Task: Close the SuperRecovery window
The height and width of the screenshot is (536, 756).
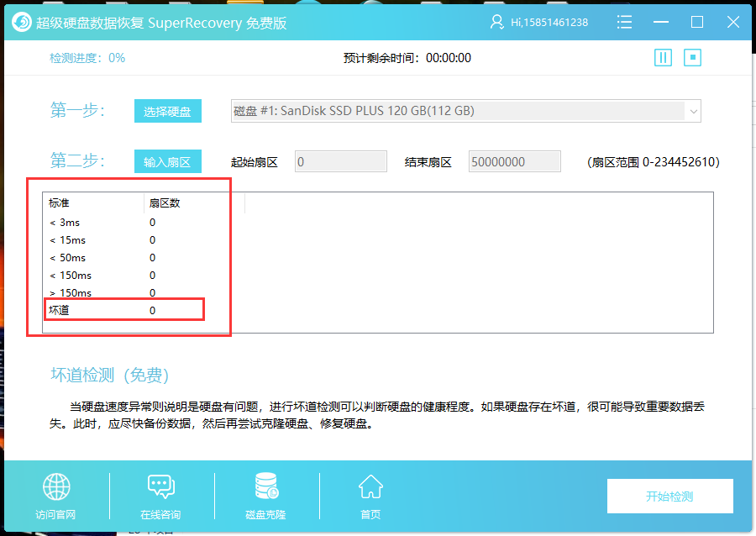Action: point(733,22)
